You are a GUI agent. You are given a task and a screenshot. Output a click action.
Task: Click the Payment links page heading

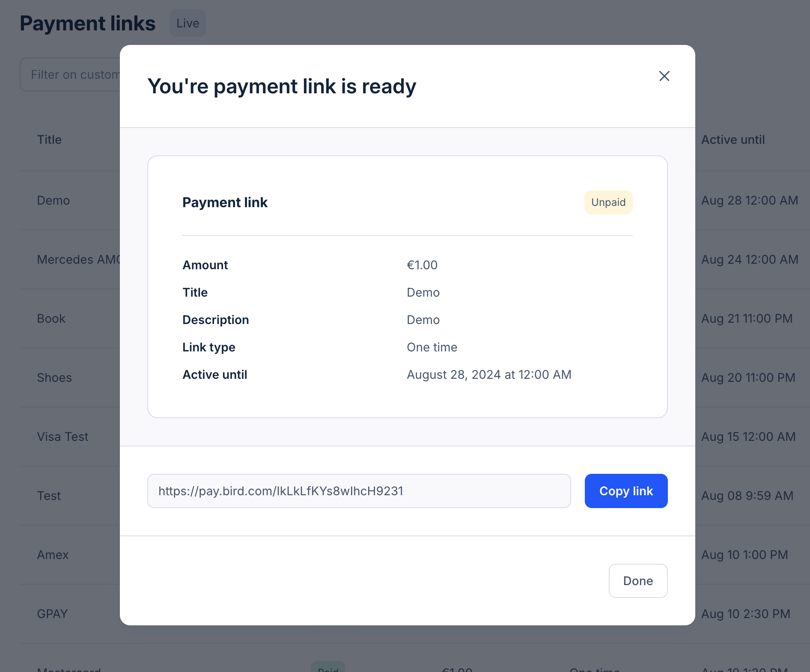[88, 23]
